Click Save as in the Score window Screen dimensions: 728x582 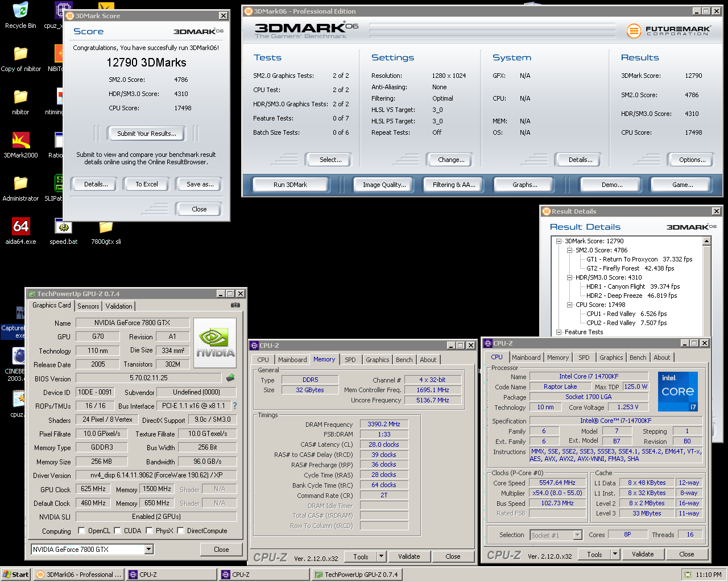coord(200,184)
